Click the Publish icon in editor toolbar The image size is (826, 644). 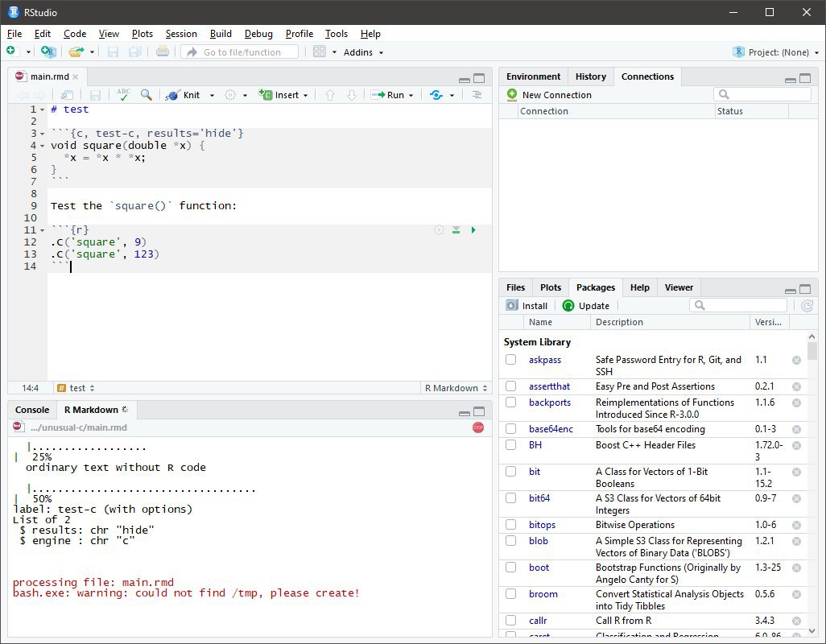(x=436, y=95)
